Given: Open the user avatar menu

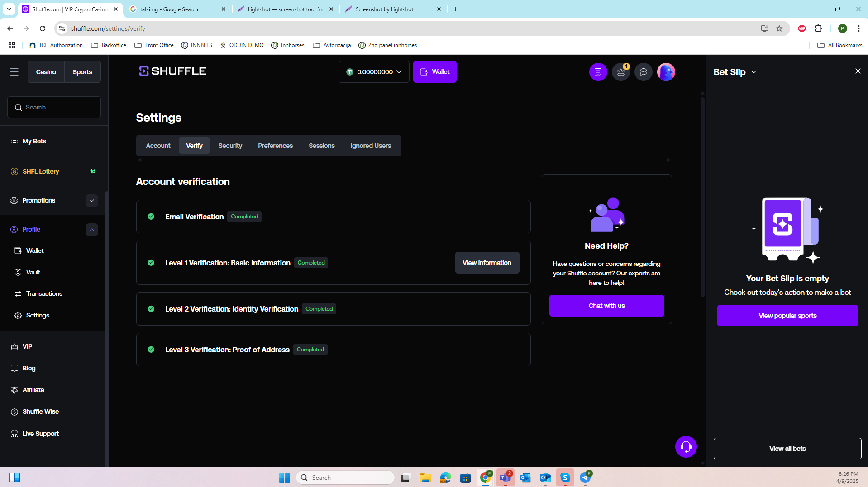Looking at the screenshot, I should coord(666,72).
